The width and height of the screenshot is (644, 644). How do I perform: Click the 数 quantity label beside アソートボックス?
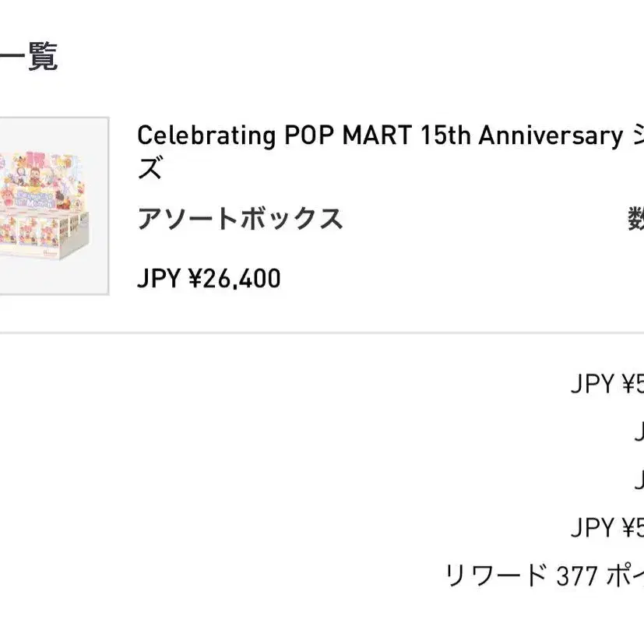(635, 220)
